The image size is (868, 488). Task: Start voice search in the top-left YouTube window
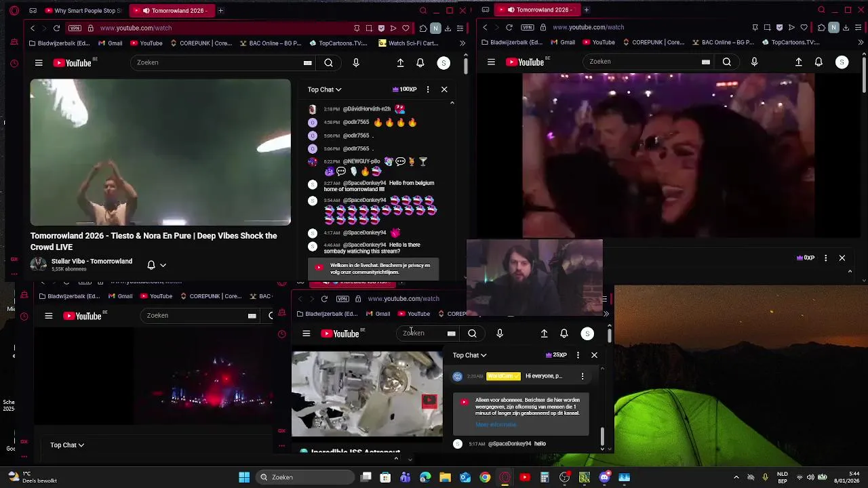click(x=356, y=63)
